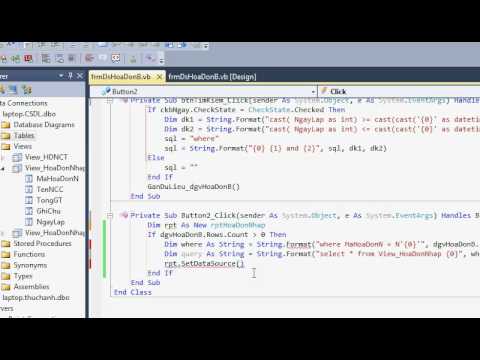This screenshot has height=360, width=480.
Task: Collapse the Button2_Click Sub outlining box
Action: tap(110, 215)
